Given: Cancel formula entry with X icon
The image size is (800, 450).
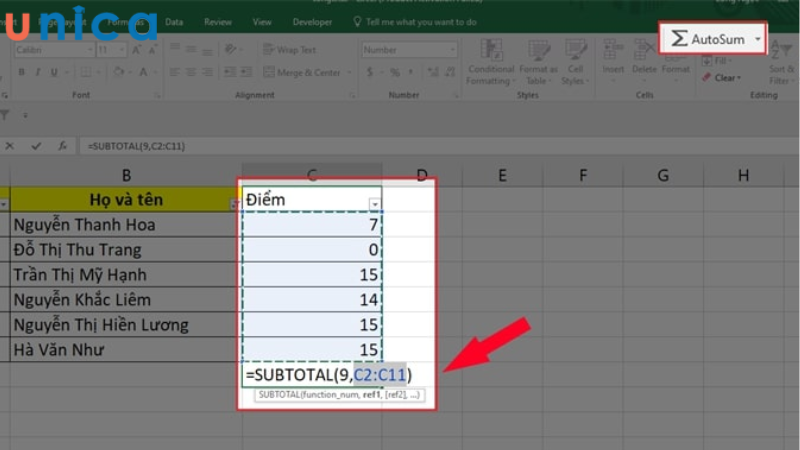Looking at the screenshot, I should [10, 146].
